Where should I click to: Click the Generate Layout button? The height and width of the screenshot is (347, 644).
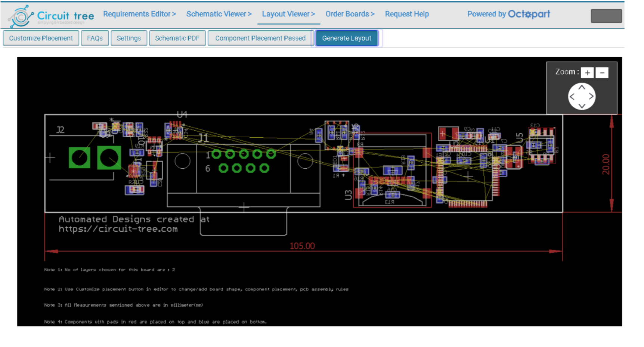[x=347, y=38]
